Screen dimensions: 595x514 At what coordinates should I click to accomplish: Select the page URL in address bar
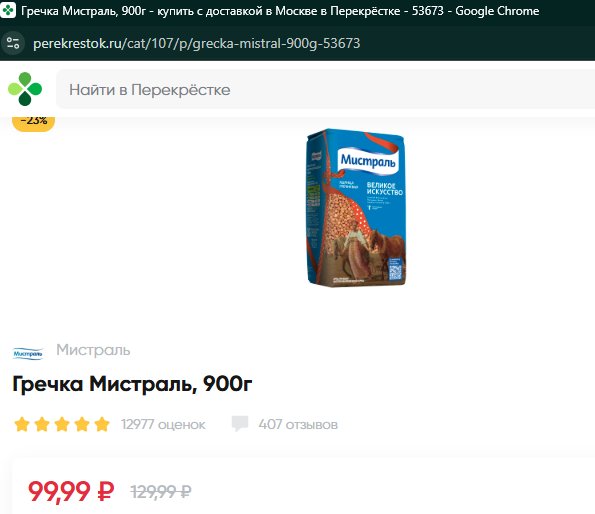(x=197, y=43)
